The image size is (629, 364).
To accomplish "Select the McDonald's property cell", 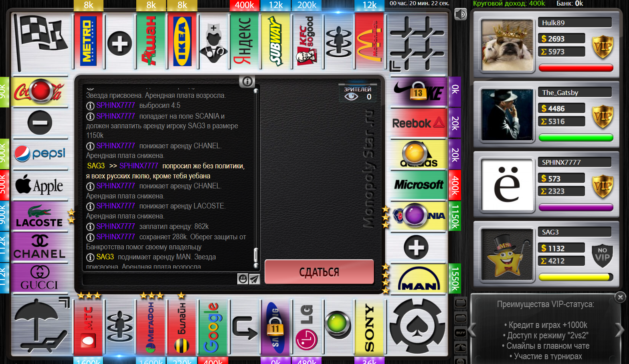I will (x=369, y=41).
